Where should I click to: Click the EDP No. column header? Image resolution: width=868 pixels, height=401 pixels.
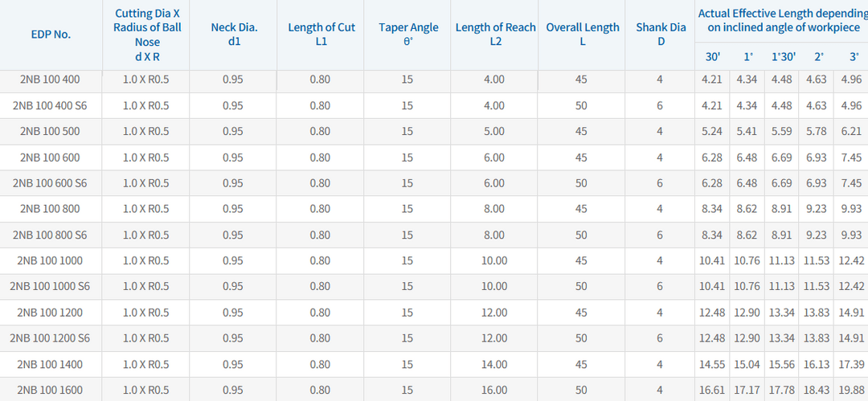[51, 35]
